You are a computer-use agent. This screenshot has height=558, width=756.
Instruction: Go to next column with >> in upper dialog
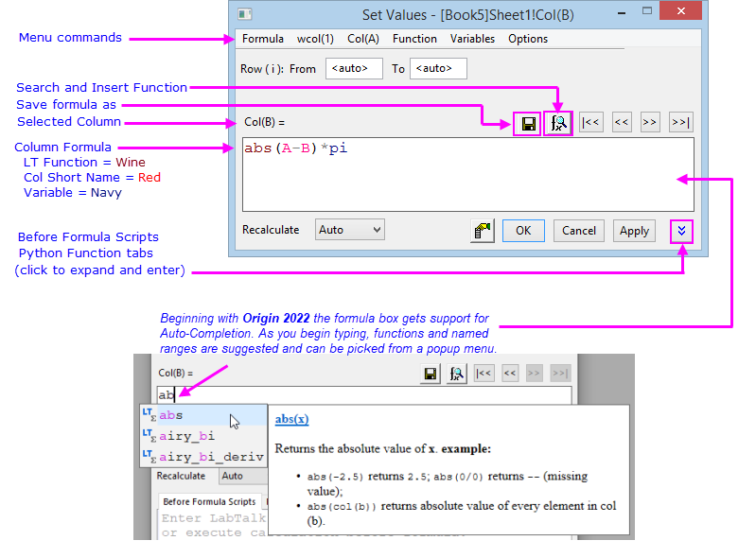point(650,123)
